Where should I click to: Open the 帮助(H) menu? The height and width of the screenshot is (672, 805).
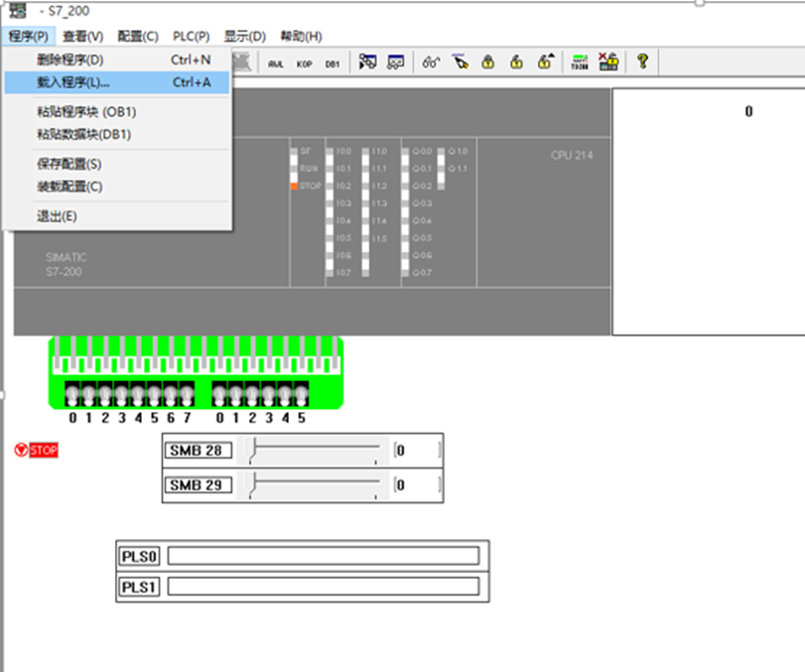pyautogui.click(x=301, y=37)
